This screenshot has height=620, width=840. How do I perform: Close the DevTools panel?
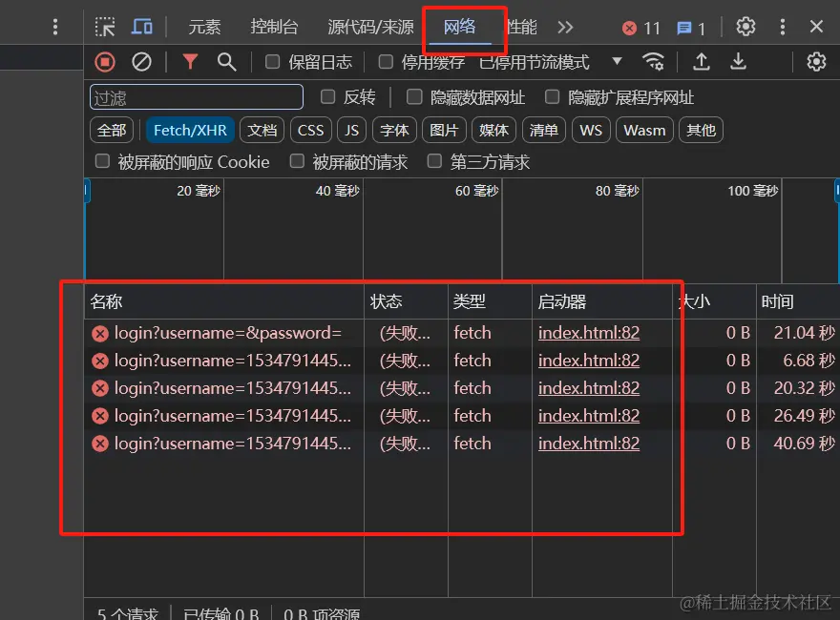(816, 27)
